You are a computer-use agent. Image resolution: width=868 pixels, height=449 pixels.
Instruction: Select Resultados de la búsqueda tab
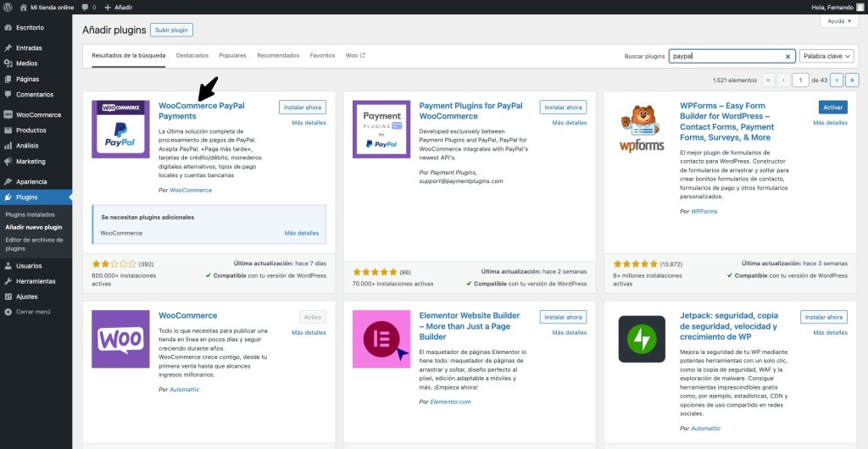(129, 56)
